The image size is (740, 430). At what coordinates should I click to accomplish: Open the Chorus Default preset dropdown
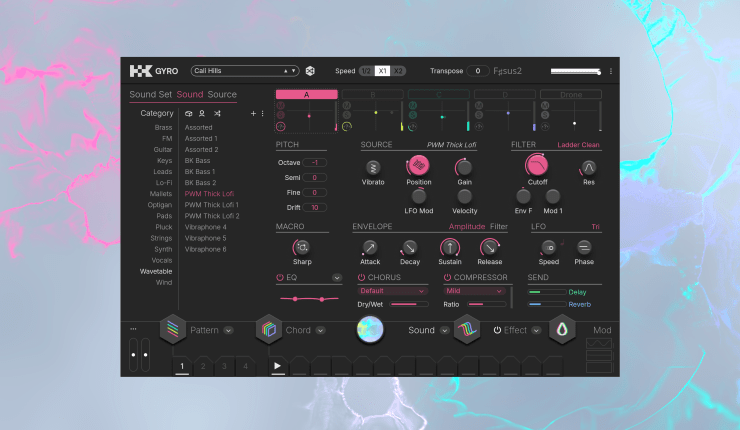click(x=392, y=291)
